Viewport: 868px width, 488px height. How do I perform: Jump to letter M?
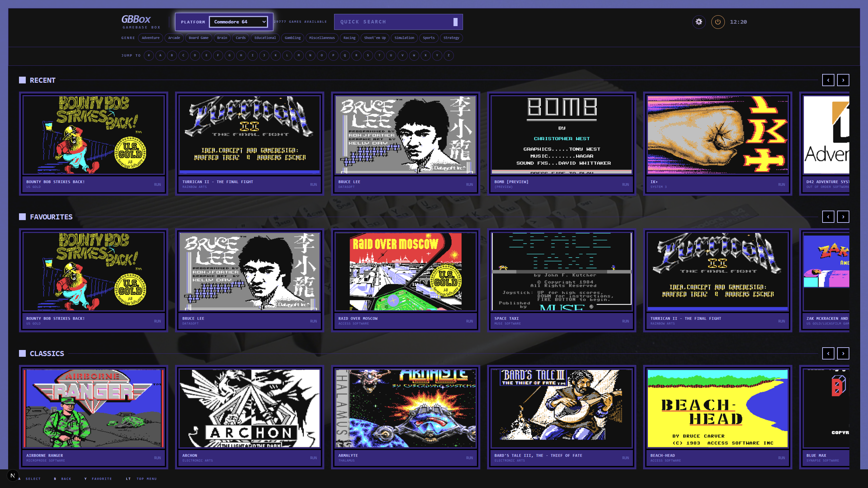(x=299, y=55)
